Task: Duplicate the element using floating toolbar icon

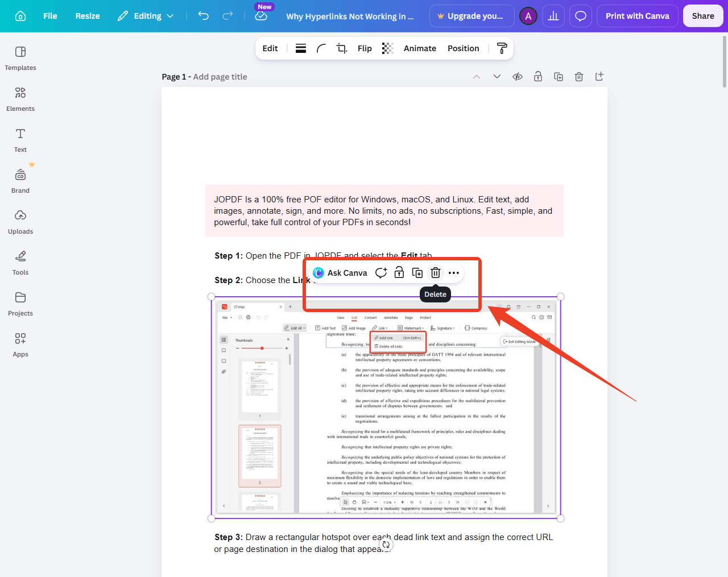Action: pos(417,273)
